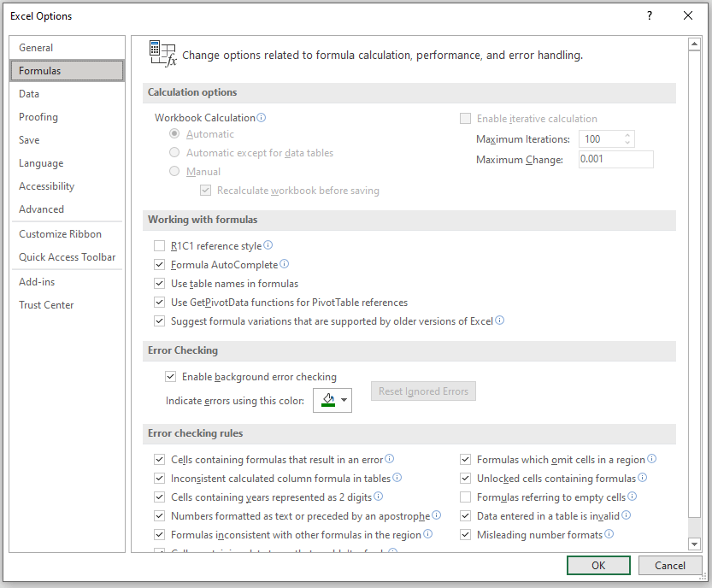Increase Maximum Iterations with up arrow

pyautogui.click(x=627, y=135)
